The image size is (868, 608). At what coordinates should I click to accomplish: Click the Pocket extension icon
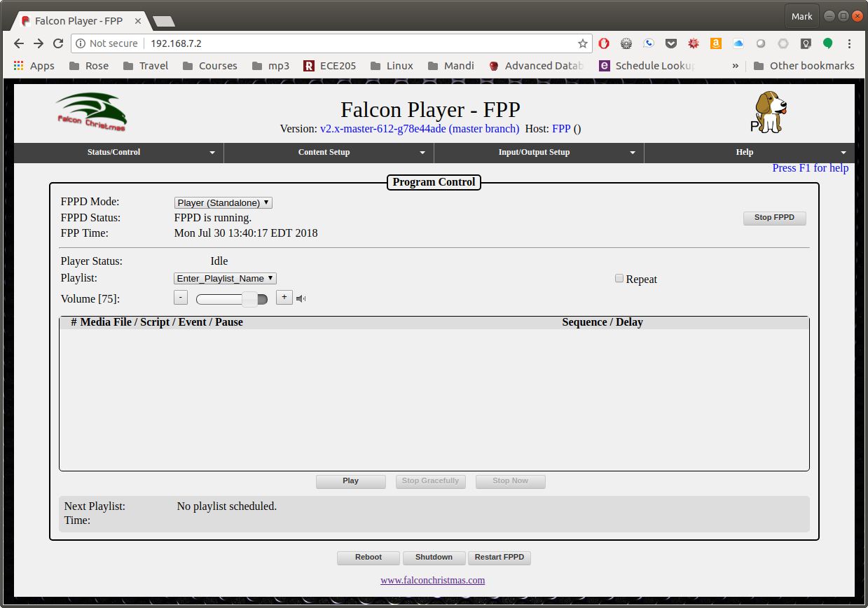pos(671,43)
